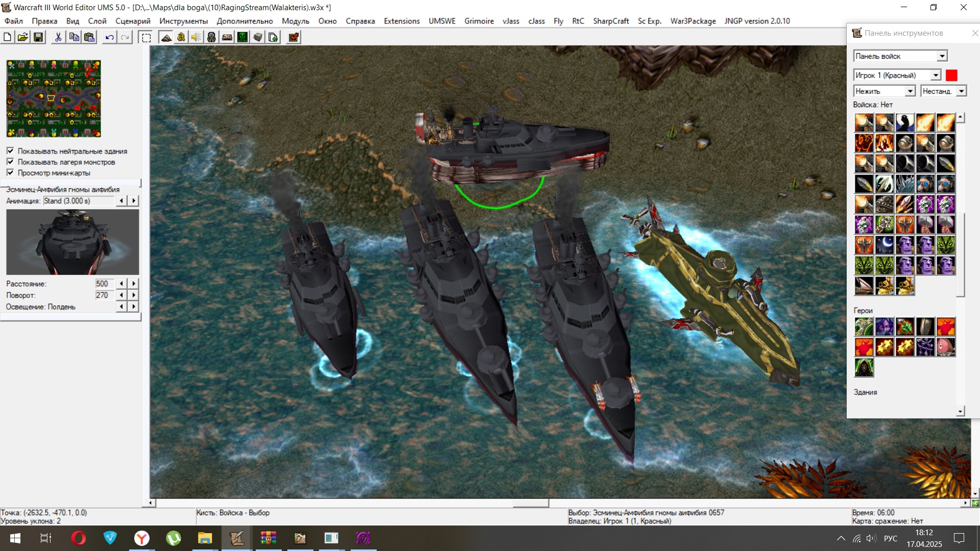Click next animation arrow beside Stand field
980x551 pixels.
click(134, 201)
